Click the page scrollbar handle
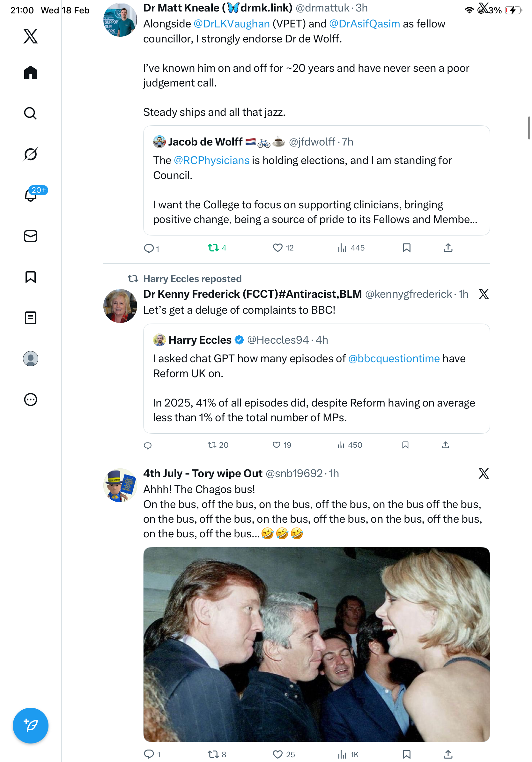Image resolution: width=532 pixels, height=762 pixels. [x=529, y=128]
